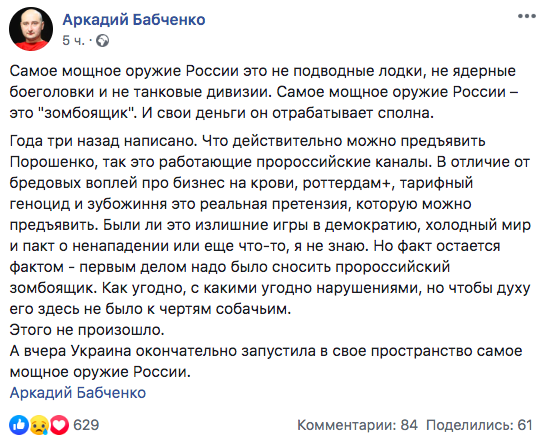Open the author's round profile picture

(31, 29)
